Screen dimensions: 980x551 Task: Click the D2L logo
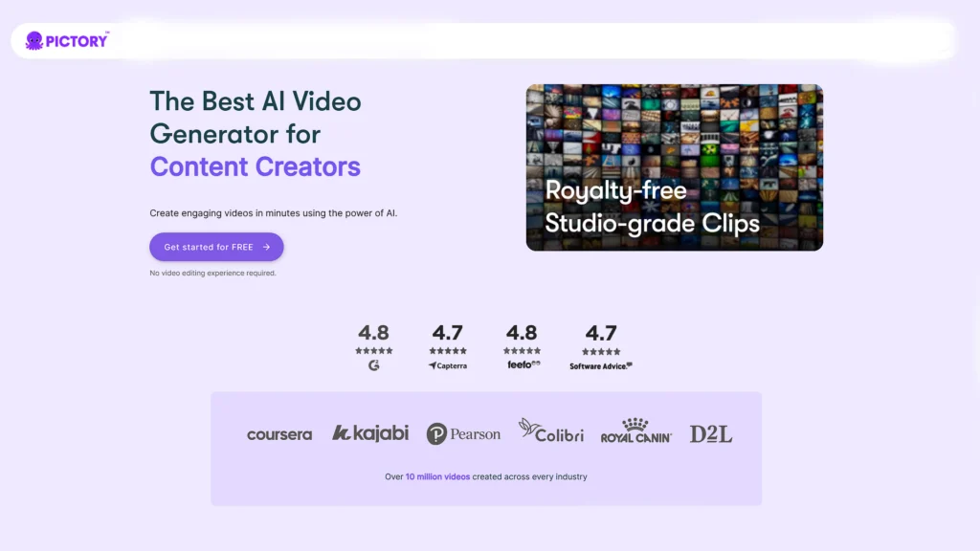(x=709, y=432)
